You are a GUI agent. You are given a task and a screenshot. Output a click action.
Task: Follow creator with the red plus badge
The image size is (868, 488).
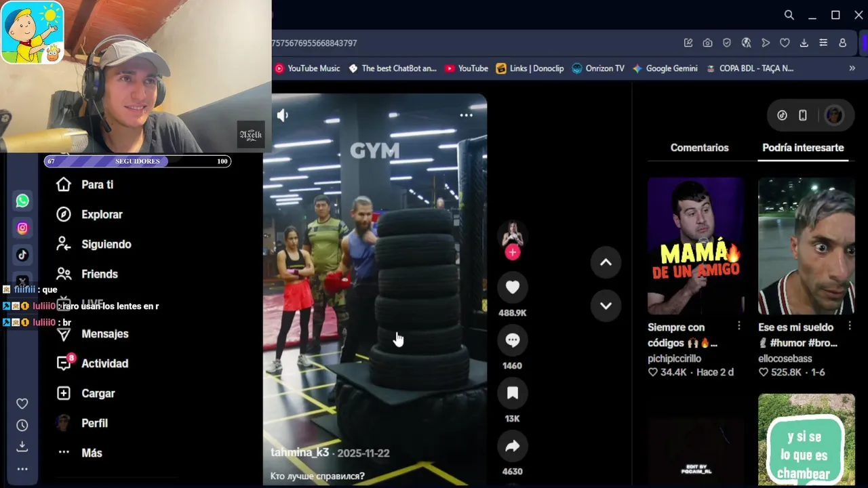pyautogui.click(x=513, y=253)
